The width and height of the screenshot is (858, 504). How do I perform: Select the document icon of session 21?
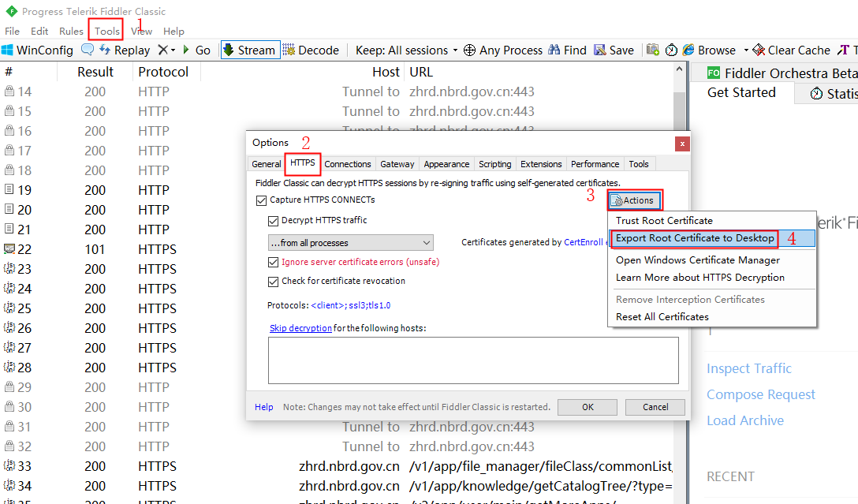(9, 229)
